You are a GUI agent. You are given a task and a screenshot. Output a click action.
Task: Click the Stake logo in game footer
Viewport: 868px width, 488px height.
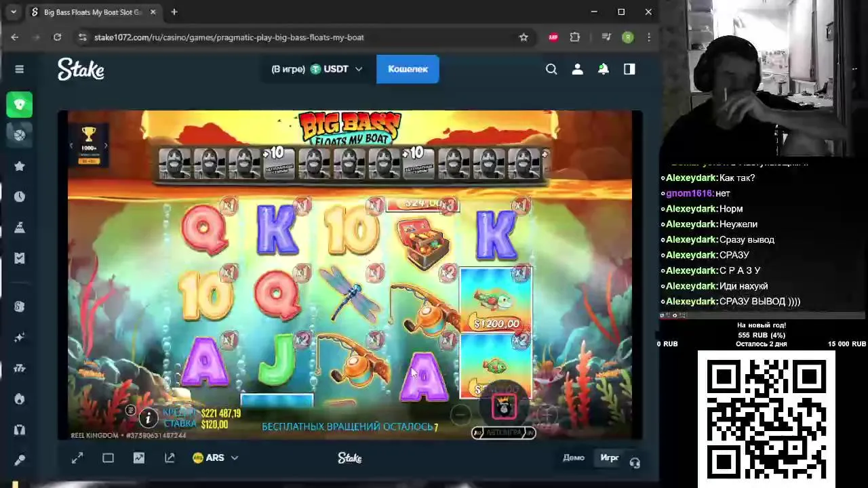pos(350,458)
